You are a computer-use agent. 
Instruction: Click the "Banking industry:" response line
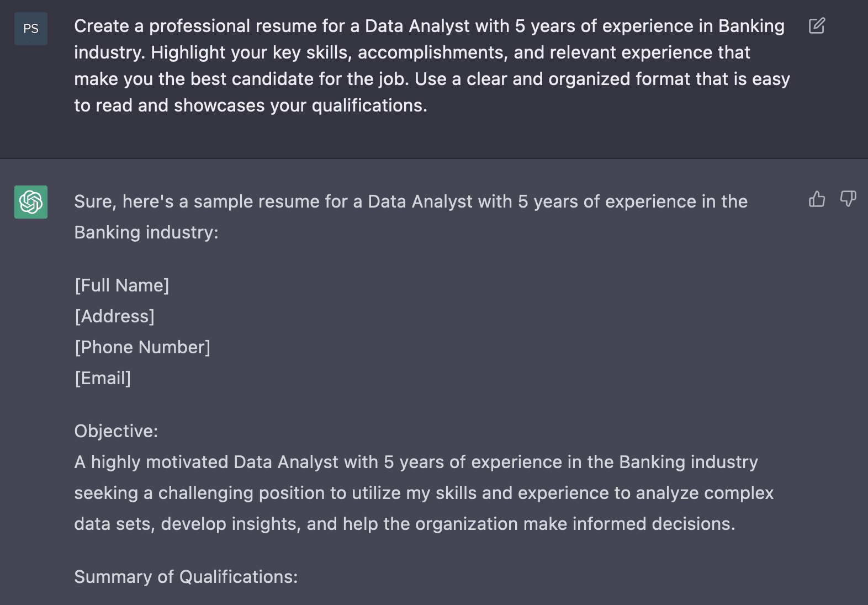pos(146,232)
